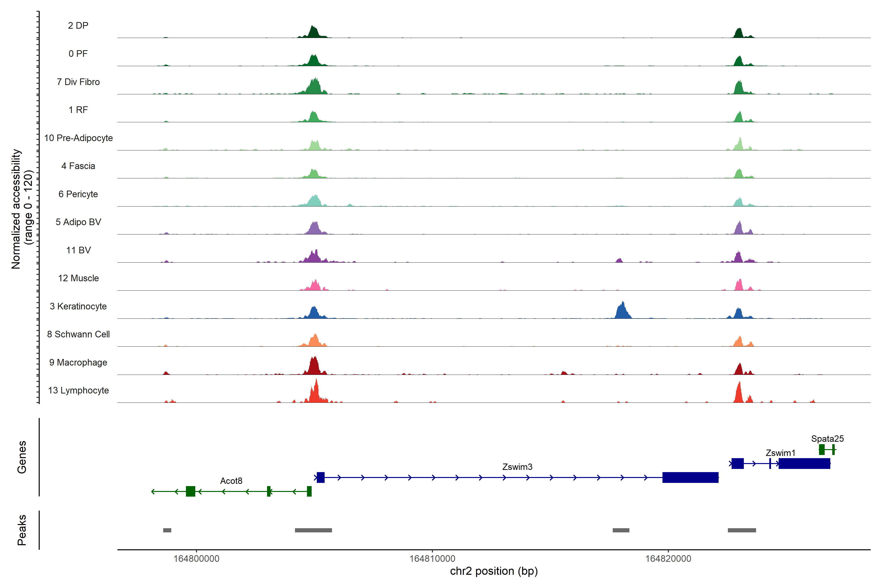Click the Acot8 gene label

pos(231,481)
